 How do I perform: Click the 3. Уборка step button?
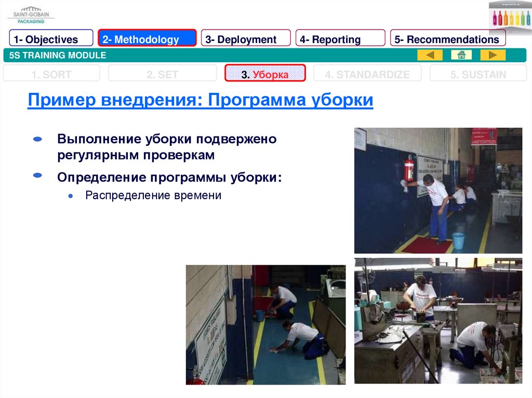pyautogui.click(x=265, y=74)
